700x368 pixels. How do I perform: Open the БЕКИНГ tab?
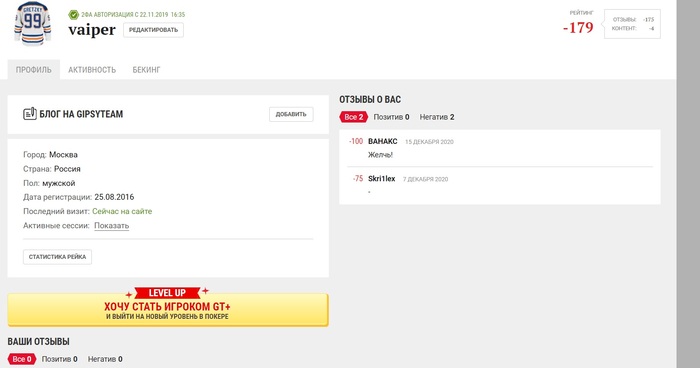point(146,70)
